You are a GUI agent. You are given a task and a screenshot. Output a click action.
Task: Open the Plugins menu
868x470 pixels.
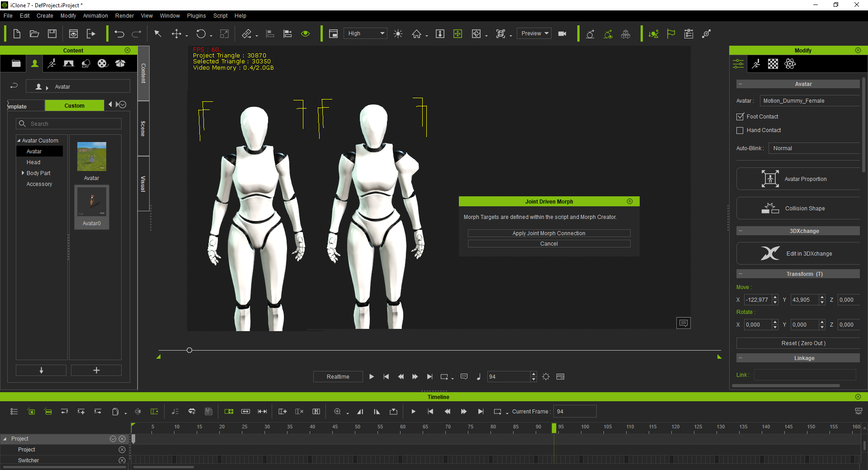196,16
